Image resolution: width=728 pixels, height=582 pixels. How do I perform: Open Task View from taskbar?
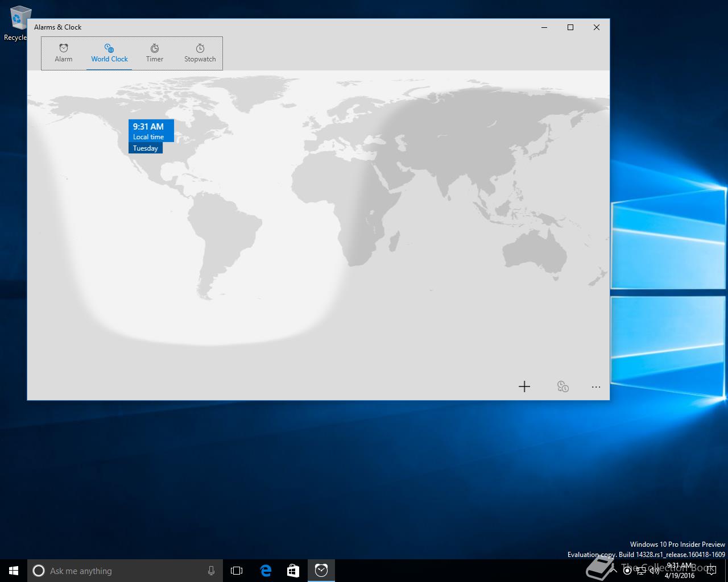[x=237, y=571]
